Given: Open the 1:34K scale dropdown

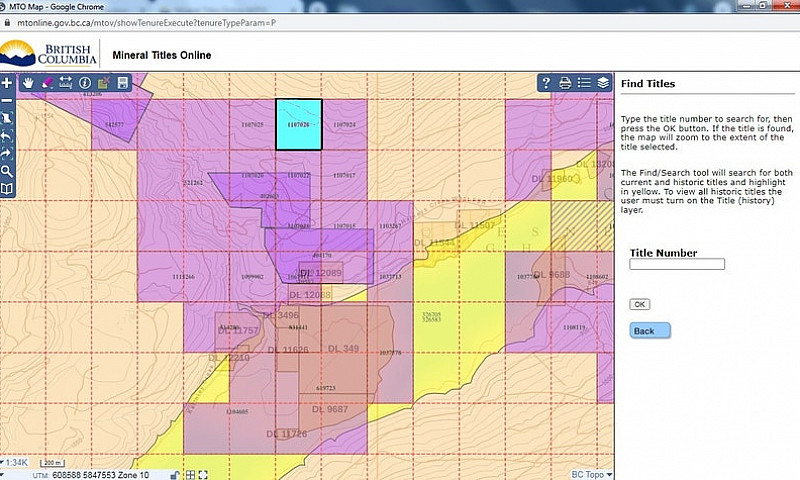Looking at the screenshot, I should point(15,463).
